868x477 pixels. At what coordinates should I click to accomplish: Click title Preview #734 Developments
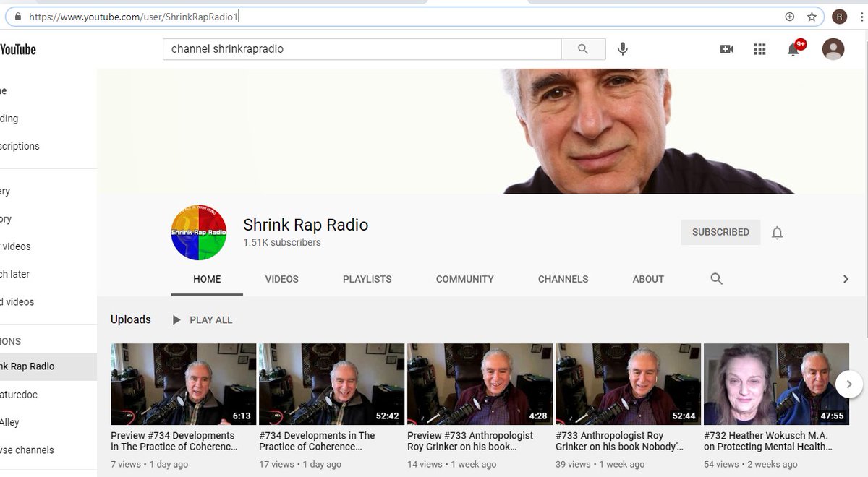pyautogui.click(x=174, y=441)
